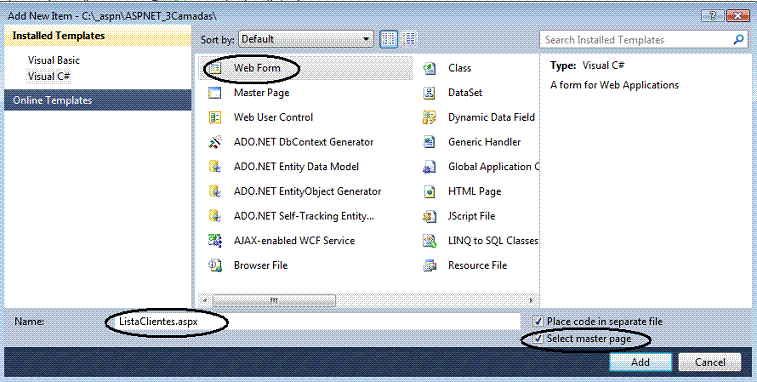This screenshot has height=382, width=757.
Task: Click the template list scroll left arrow
Action: [205, 300]
